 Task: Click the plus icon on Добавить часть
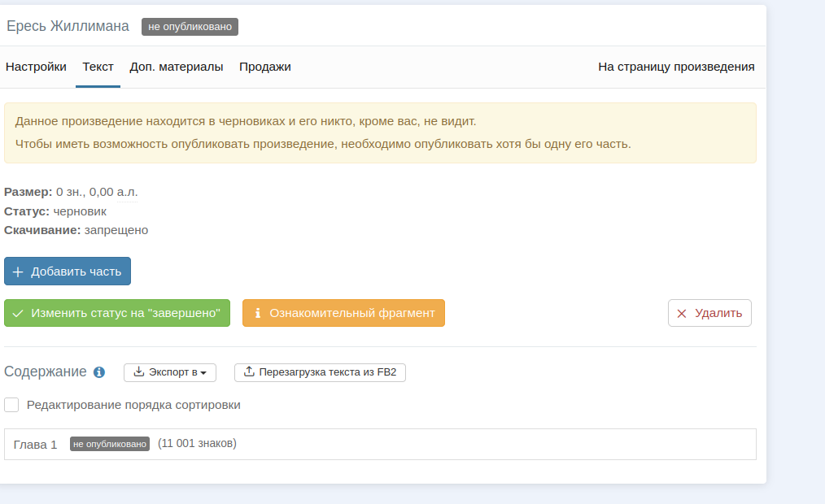(18, 272)
